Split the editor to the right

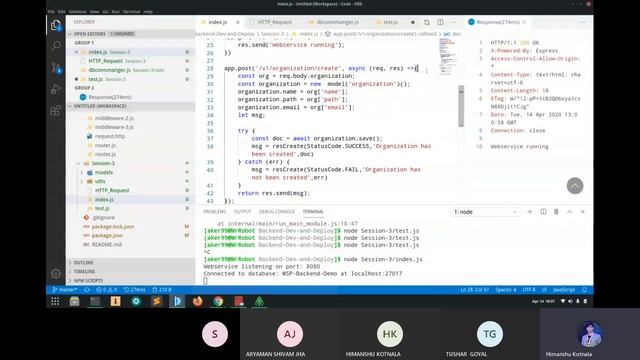pyautogui.click(x=440, y=22)
